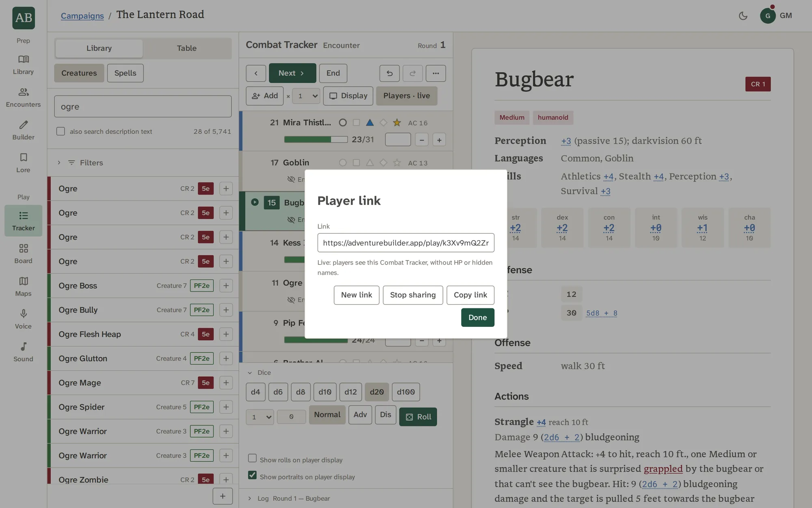The image size is (812, 508).
Task: Click the undo arrow in Combat Tracker
Action: pos(389,73)
